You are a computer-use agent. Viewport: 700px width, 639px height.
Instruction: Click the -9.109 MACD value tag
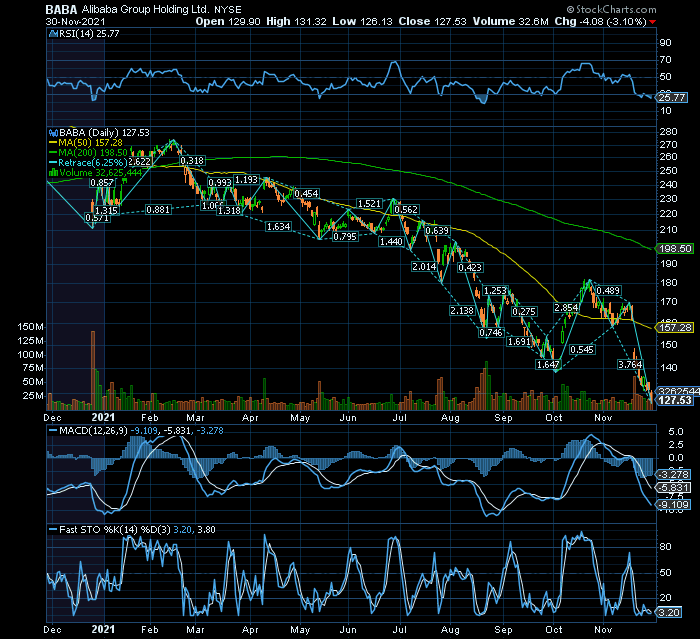pos(674,505)
